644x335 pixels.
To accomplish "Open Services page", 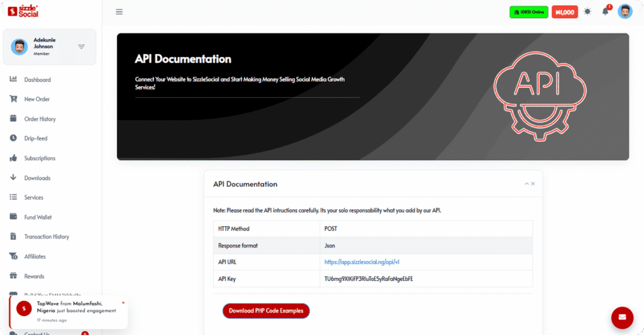I will (34, 198).
